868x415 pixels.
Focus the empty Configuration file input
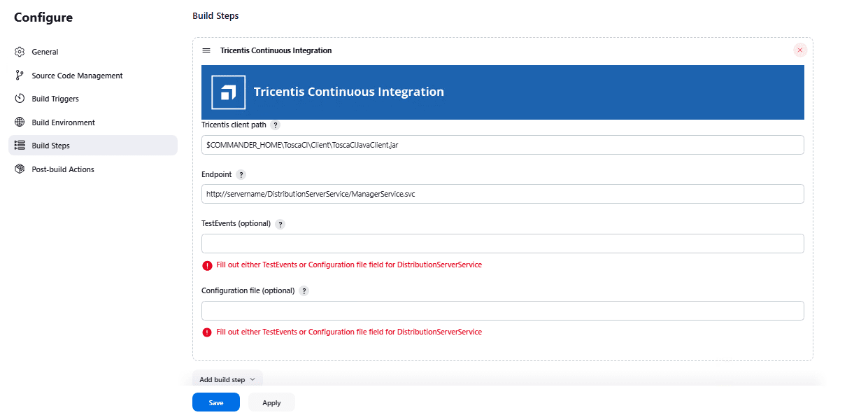502,311
